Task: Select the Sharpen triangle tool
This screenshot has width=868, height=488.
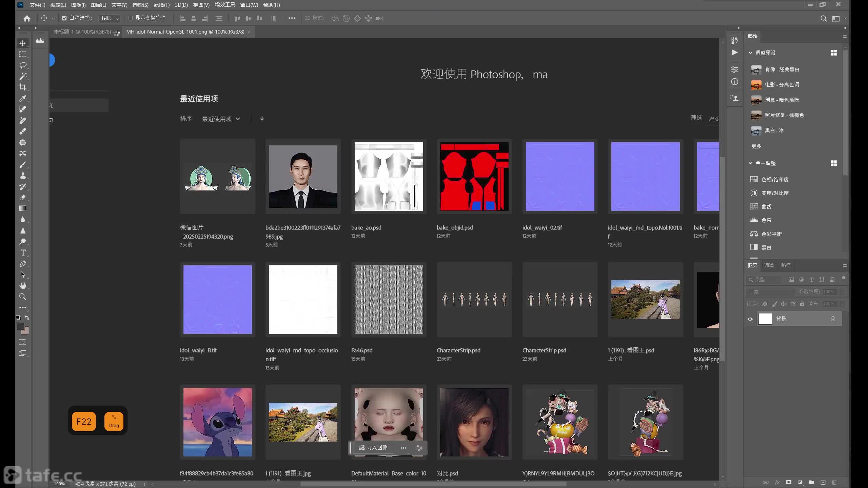Action: (x=23, y=230)
